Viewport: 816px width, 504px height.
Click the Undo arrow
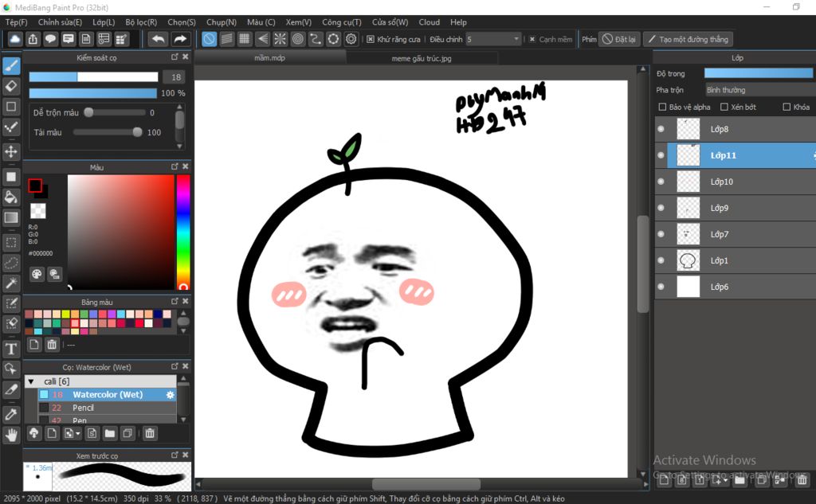(159, 39)
